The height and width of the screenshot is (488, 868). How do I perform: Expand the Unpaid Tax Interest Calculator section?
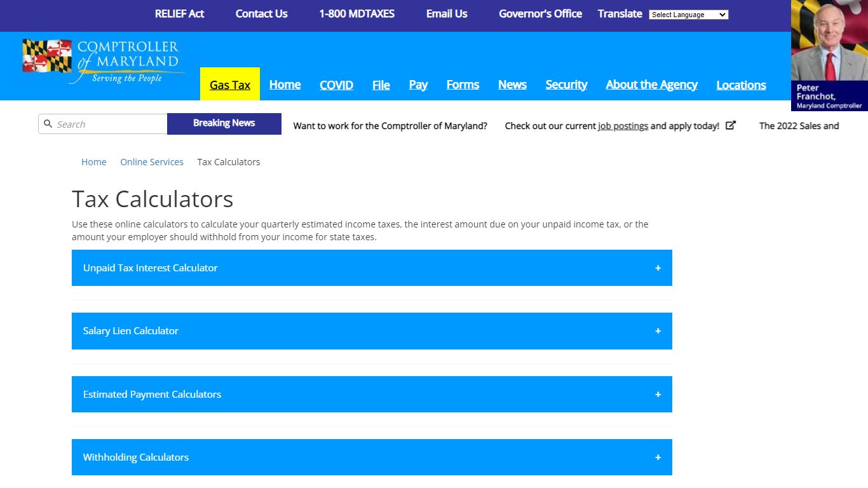[372, 268]
